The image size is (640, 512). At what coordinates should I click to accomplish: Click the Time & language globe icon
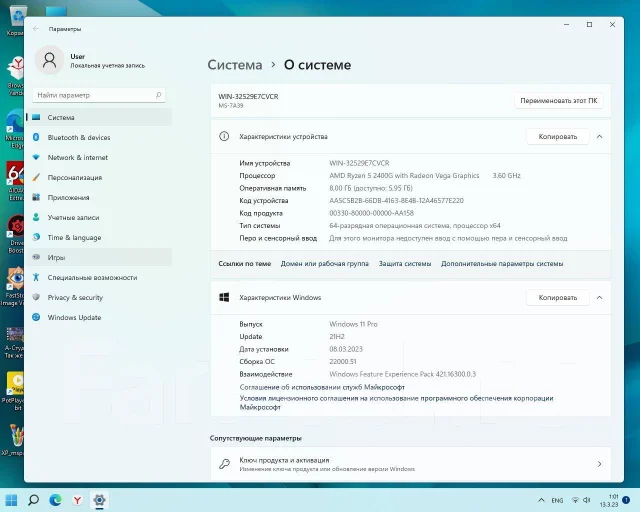pyautogui.click(x=36, y=237)
